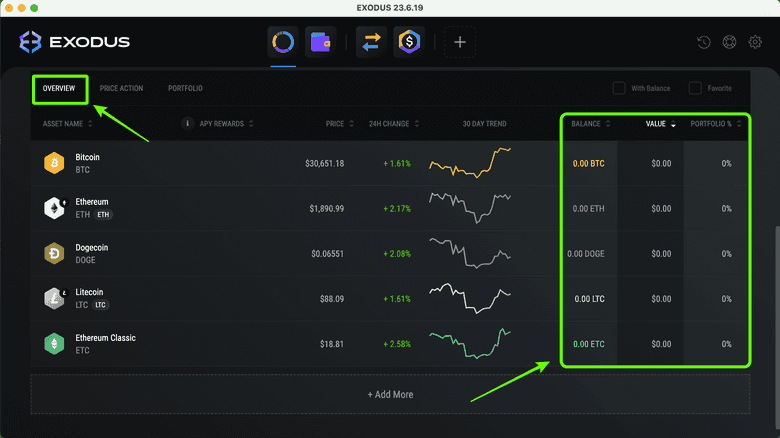Click the + Add More button
Image resolution: width=780 pixels, height=438 pixels.
click(x=389, y=394)
